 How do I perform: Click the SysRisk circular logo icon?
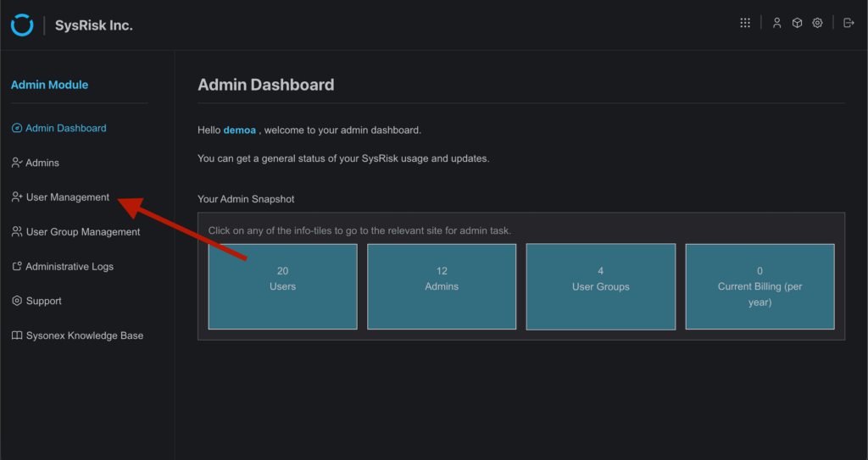(22, 25)
